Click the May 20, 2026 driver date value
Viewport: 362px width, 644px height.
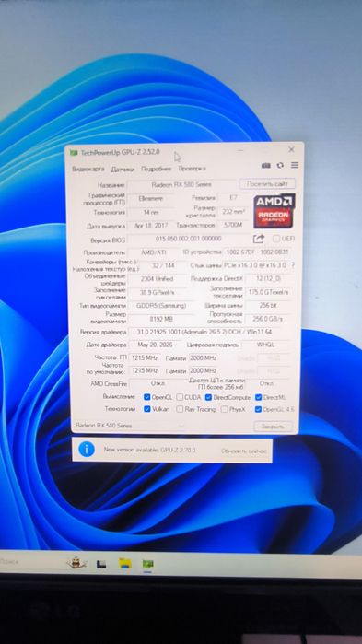[154, 345]
